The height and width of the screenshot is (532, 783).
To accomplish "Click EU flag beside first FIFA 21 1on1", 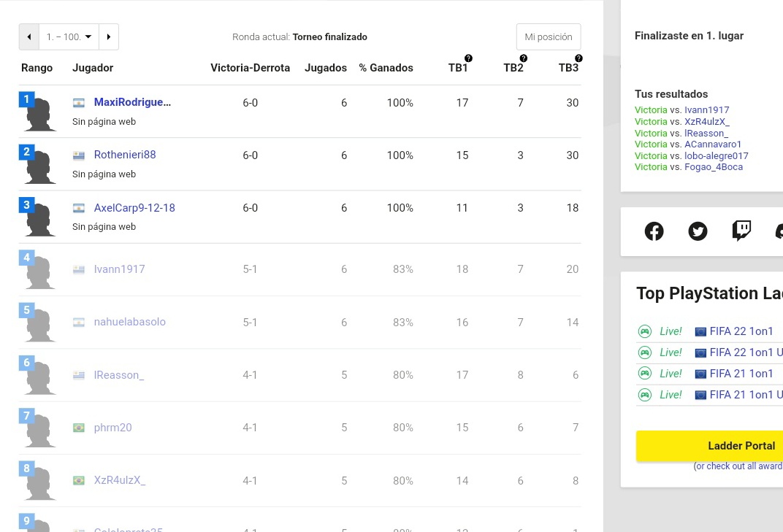I will (x=700, y=374).
